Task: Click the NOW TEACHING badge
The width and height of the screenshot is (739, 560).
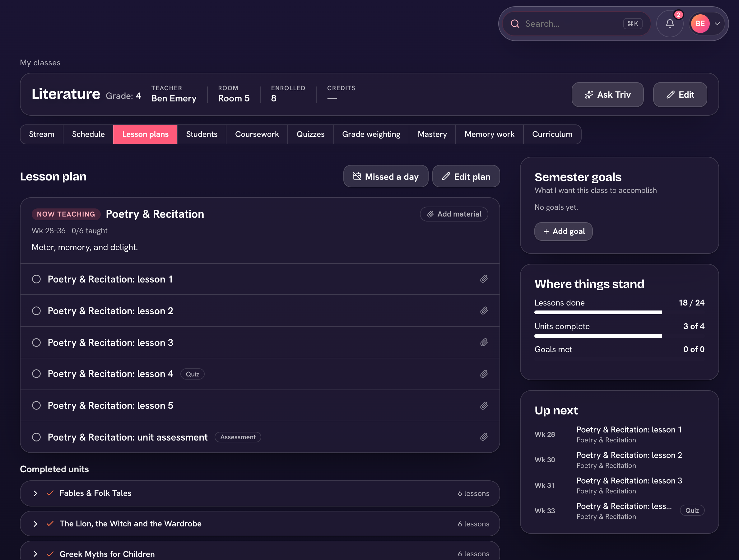Action: click(x=66, y=214)
